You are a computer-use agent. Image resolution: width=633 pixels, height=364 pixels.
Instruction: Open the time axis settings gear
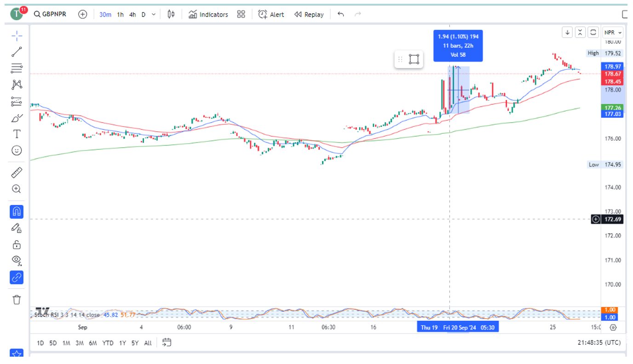[x=613, y=327]
